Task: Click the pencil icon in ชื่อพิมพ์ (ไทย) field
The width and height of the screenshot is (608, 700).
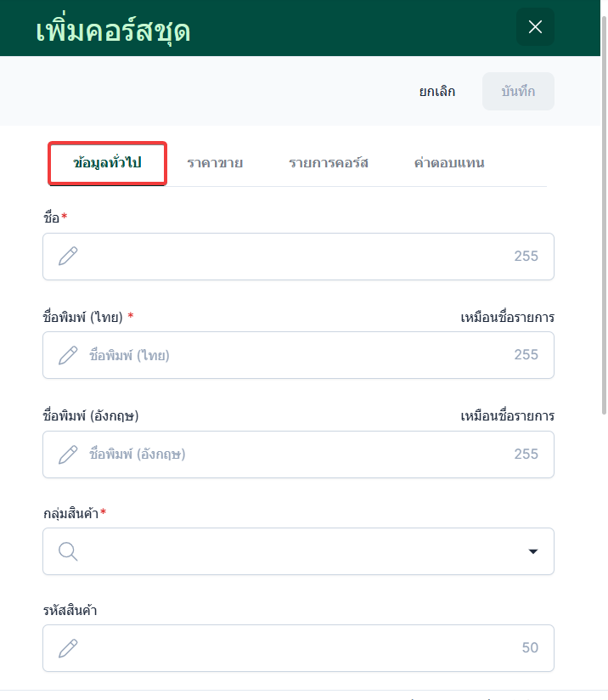Action: (x=68, y=355)
